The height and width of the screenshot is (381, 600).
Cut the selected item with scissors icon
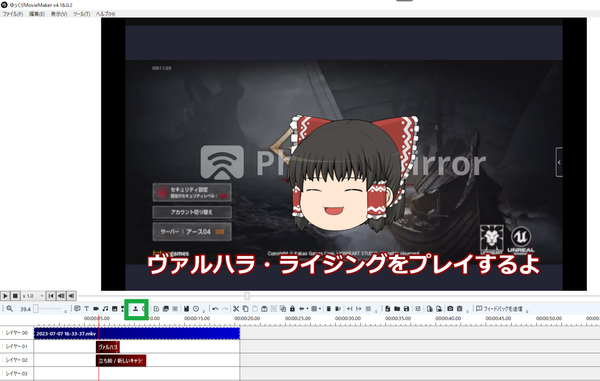pos(236,309)
